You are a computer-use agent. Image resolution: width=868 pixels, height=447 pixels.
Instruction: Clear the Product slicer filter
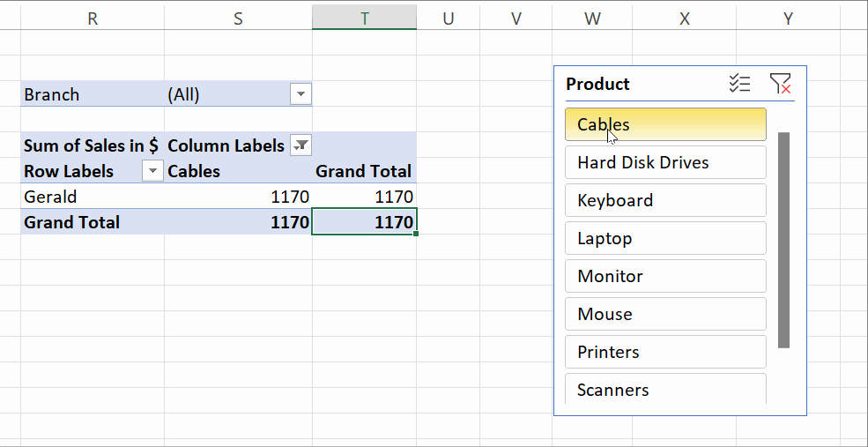click(x=780, y=84)
